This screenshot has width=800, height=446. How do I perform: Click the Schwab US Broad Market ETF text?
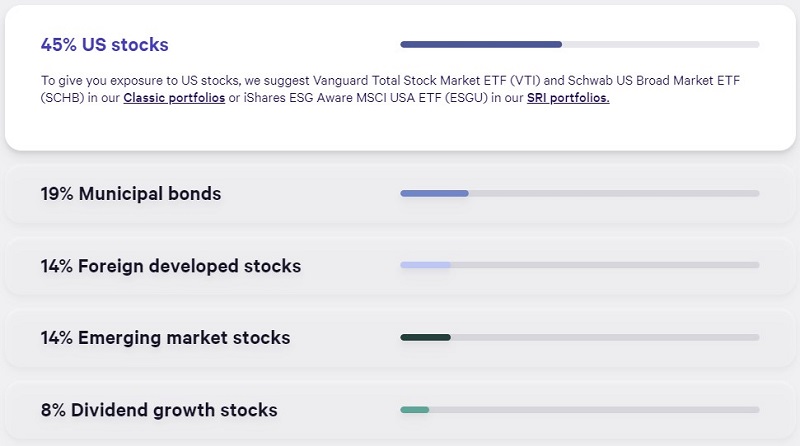pos(651,78)
